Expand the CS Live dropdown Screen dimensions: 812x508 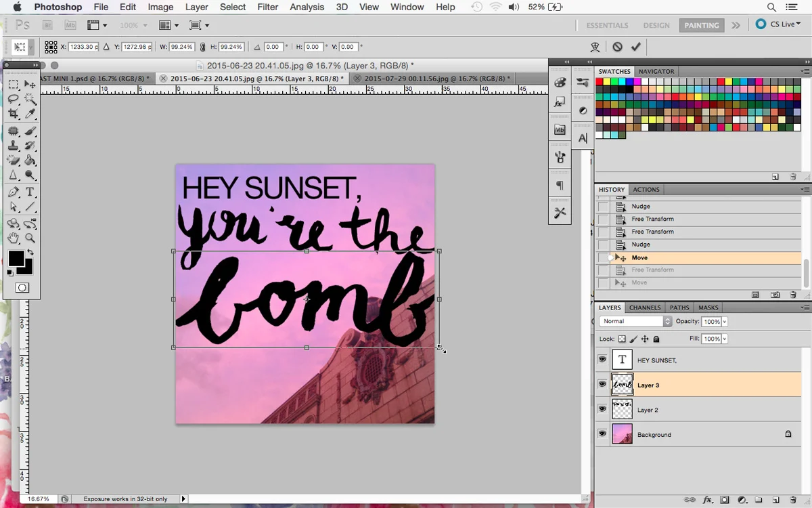(x=778, y=24)
